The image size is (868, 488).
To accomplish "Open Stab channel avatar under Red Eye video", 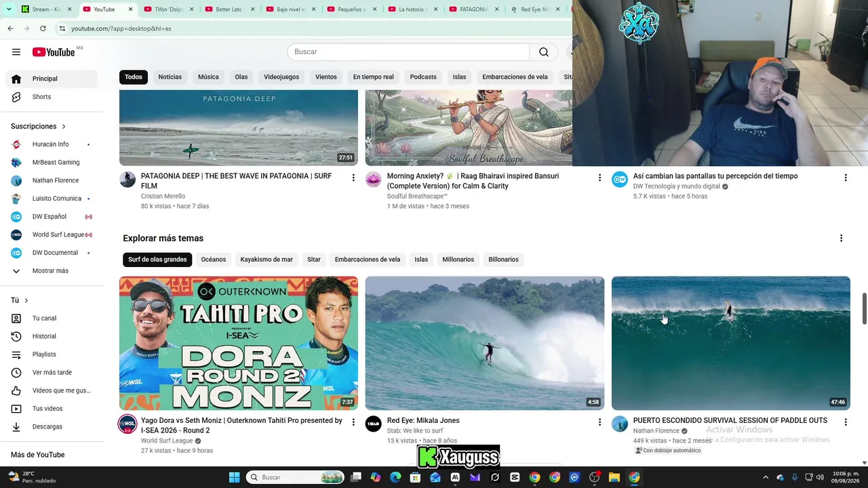I will pos(374,424).
